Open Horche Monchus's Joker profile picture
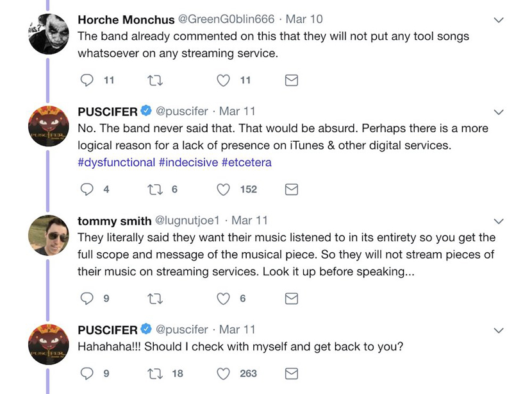 coord(49,34)
